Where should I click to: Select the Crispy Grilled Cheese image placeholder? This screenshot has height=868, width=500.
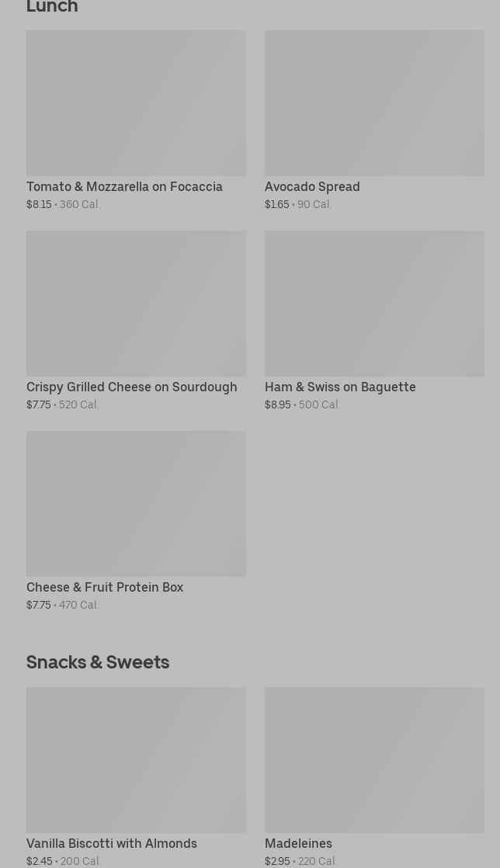click(136, 303)
